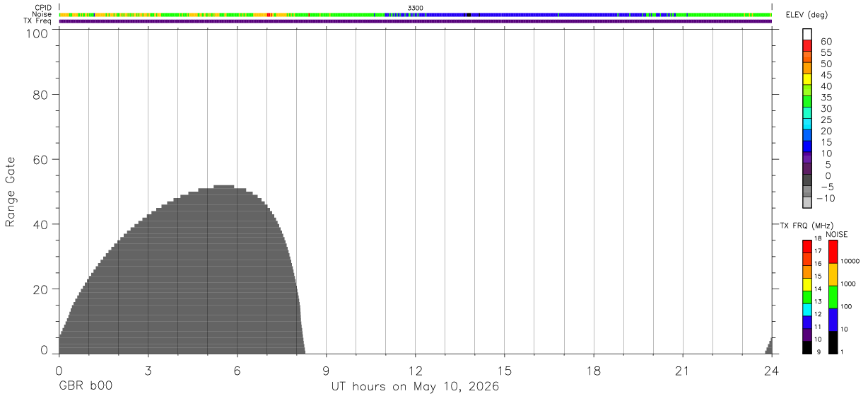Click the x-axis tick label '15' under the plot
The height and width of the screenshot is (401, 868).
point(505,371)
